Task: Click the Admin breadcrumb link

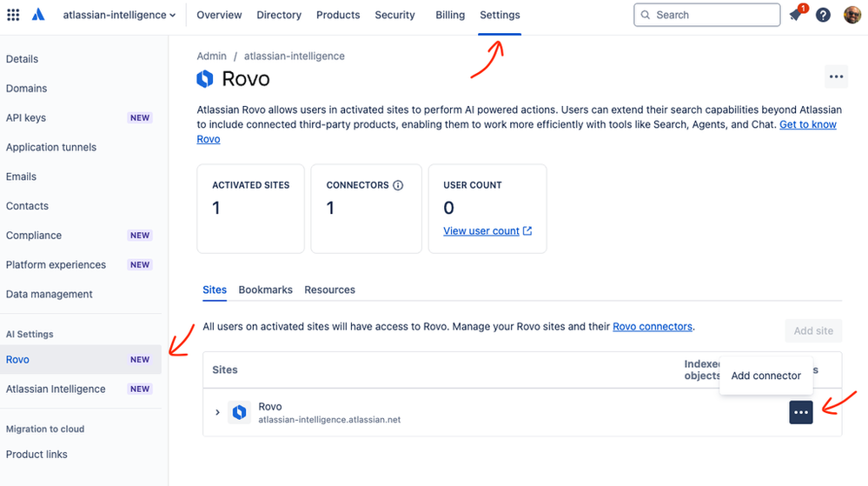Action: tap(211, 56)
